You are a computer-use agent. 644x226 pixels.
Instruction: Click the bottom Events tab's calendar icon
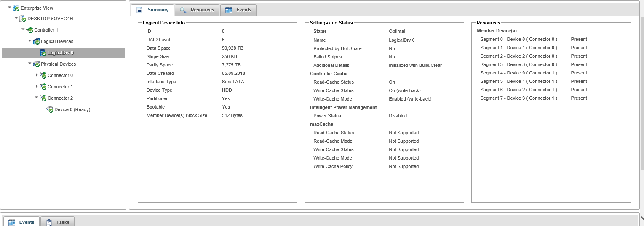coord(12,222)
